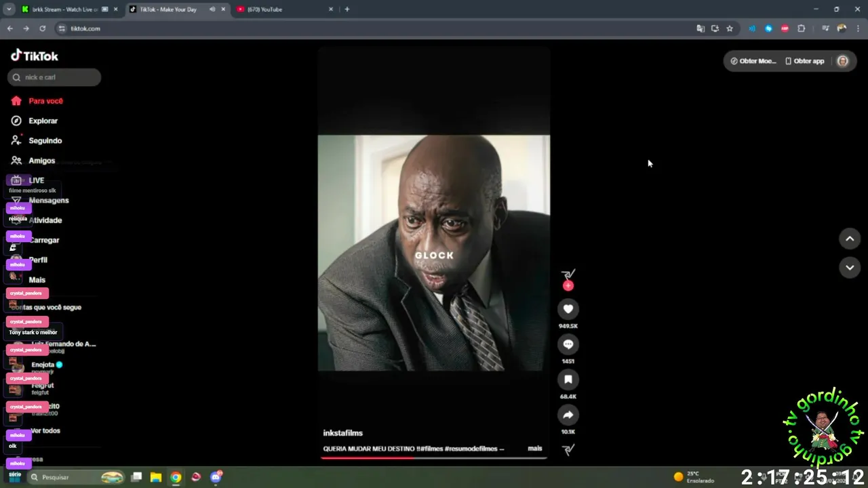Open the sound icon below share

pos(568,449)
